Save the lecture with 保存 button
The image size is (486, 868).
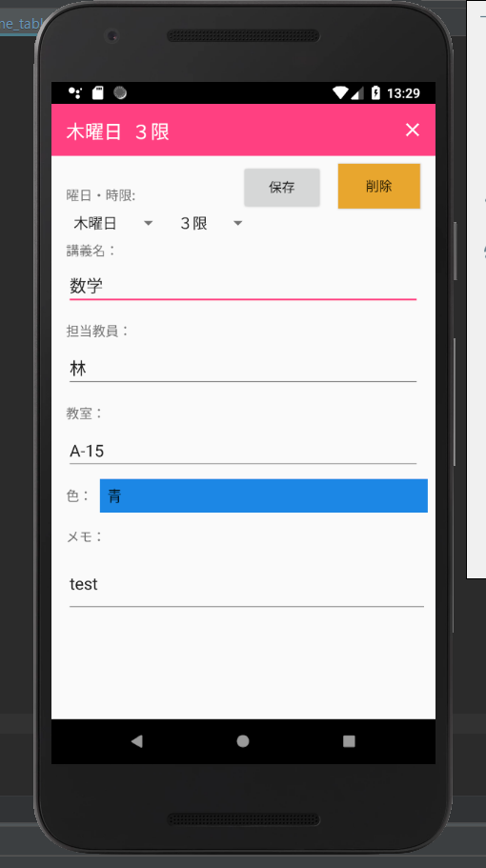coord(282,187)
